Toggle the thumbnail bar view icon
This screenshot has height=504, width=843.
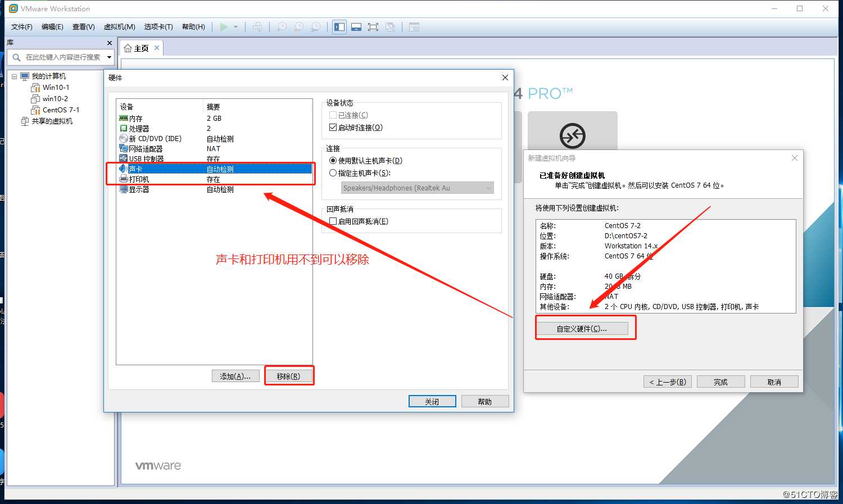[356, 27]
